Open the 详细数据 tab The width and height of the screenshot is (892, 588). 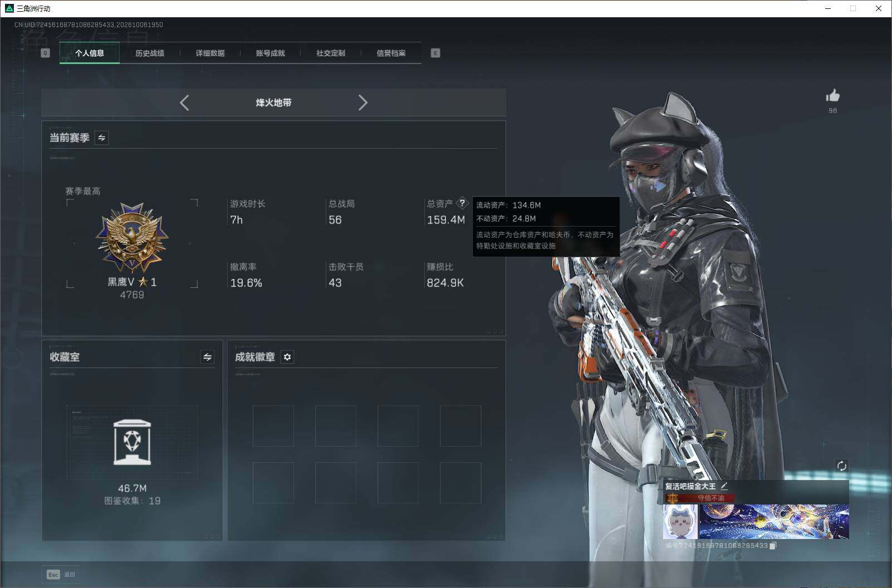(x=210, y=53)
